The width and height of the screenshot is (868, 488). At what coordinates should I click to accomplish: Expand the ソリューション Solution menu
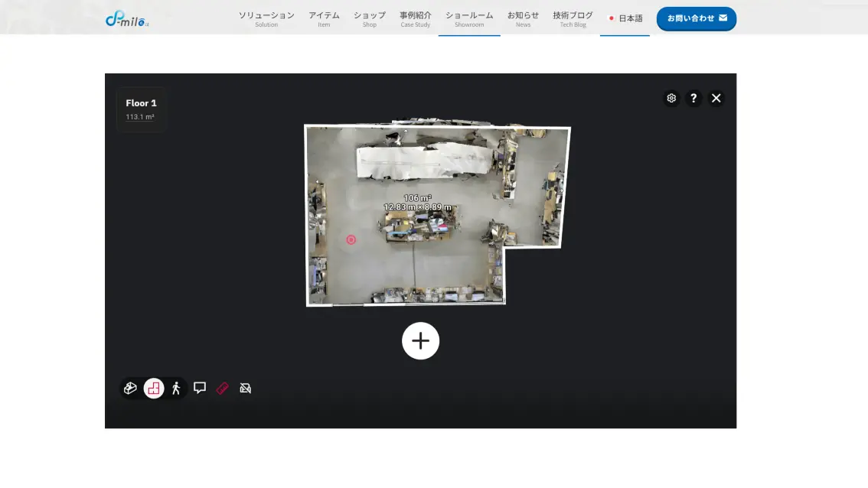266,19
